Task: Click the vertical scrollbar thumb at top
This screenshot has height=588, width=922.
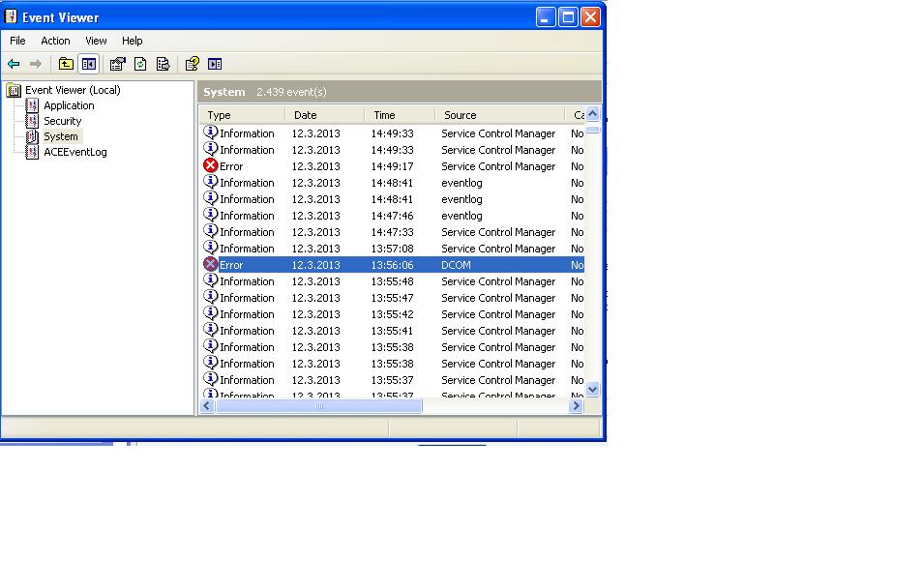Action: click(593, 129)
